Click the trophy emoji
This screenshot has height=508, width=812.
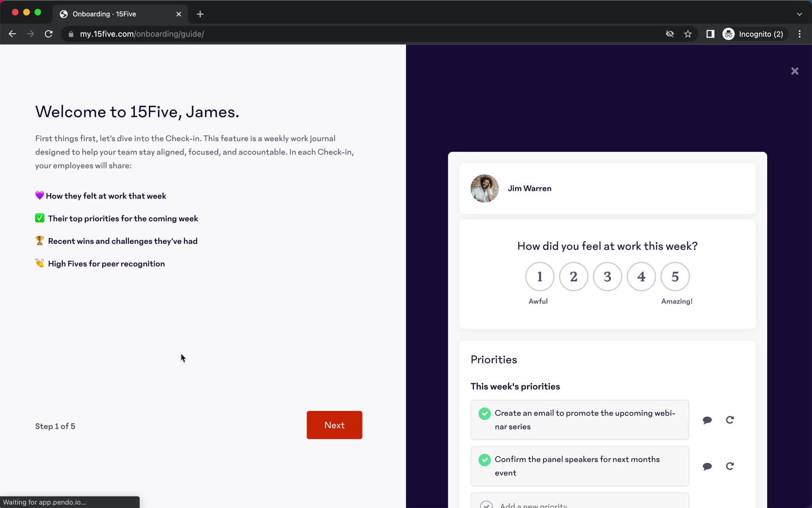[39, 240]
